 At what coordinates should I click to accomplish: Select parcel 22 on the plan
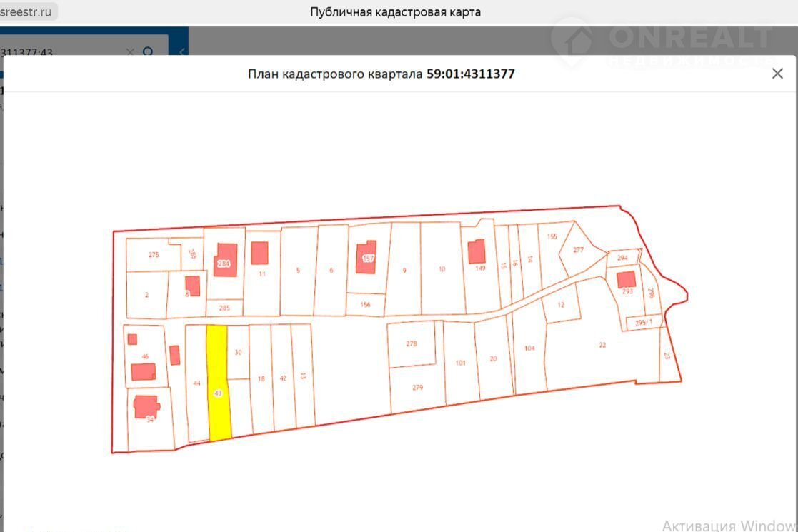[602, 344]
